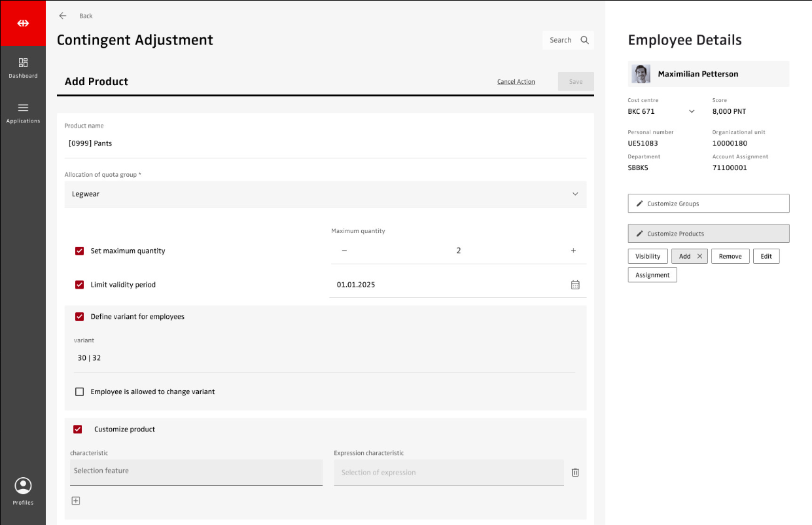812x525 pixels.
Task: Click the back arrow icon
Action: click(x=63, y=16)
